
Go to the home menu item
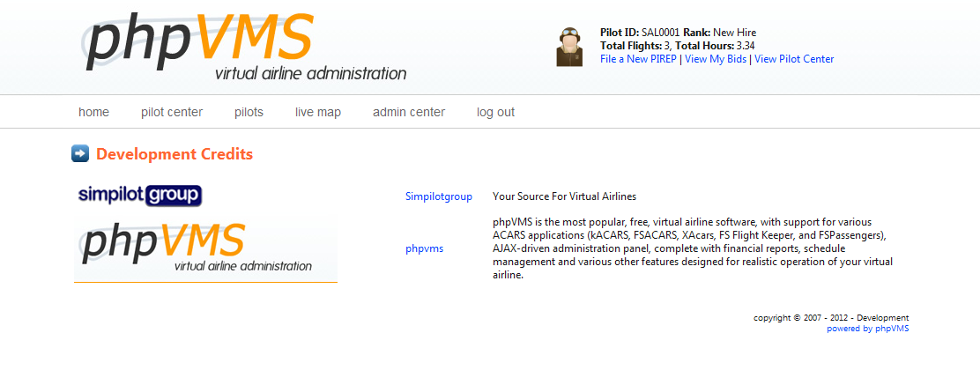(93, 113)
